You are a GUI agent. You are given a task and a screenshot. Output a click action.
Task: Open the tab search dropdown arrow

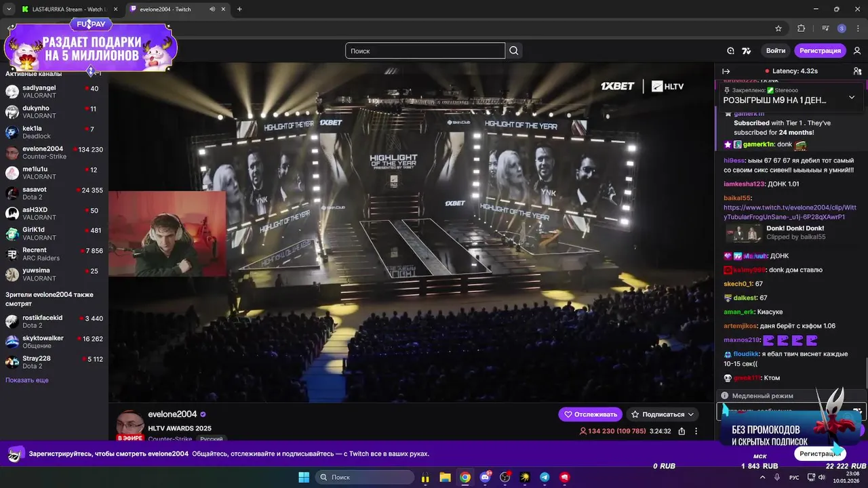coord(9,9)
